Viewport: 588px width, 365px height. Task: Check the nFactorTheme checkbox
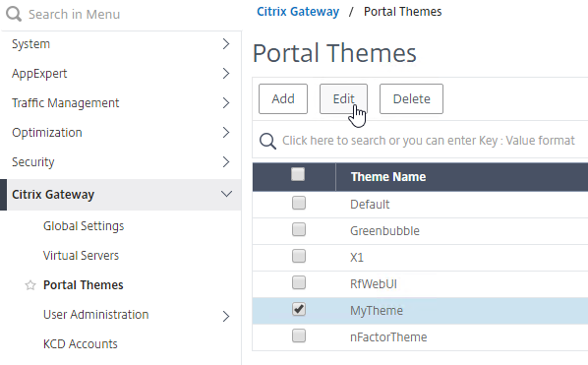(x=299, y=335)
